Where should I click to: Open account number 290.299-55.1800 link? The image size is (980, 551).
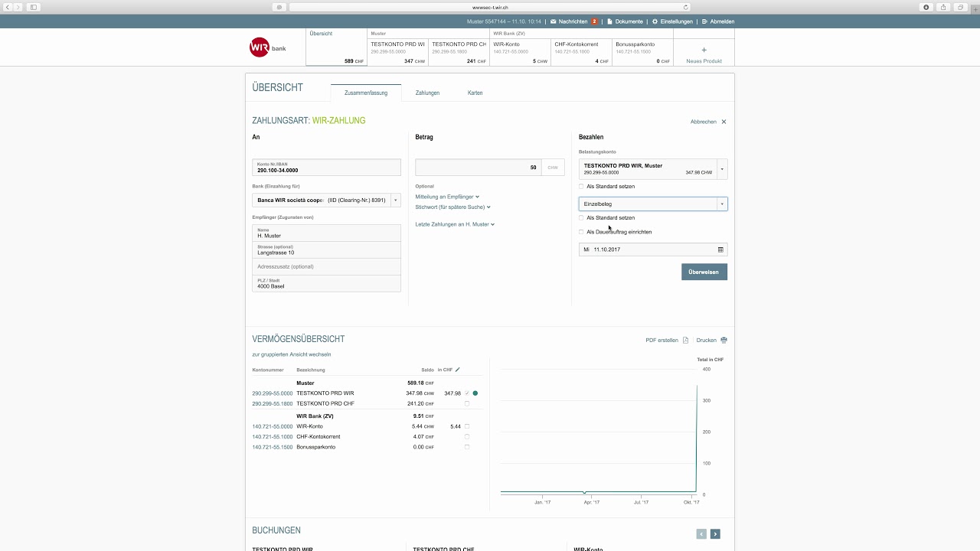click(x=273, y=403)
